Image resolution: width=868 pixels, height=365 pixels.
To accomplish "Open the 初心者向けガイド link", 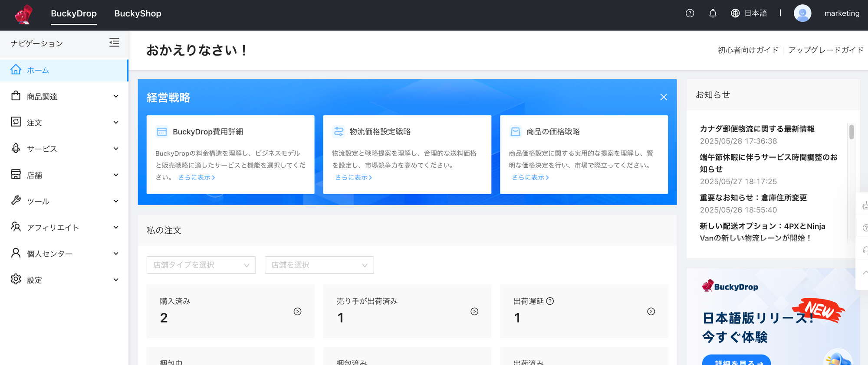I will pos(748,50).
